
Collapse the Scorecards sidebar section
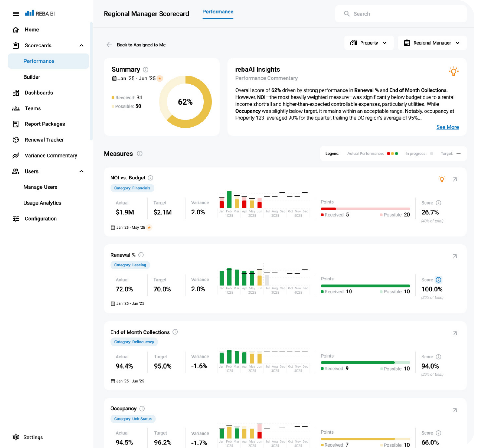(81, 45)
